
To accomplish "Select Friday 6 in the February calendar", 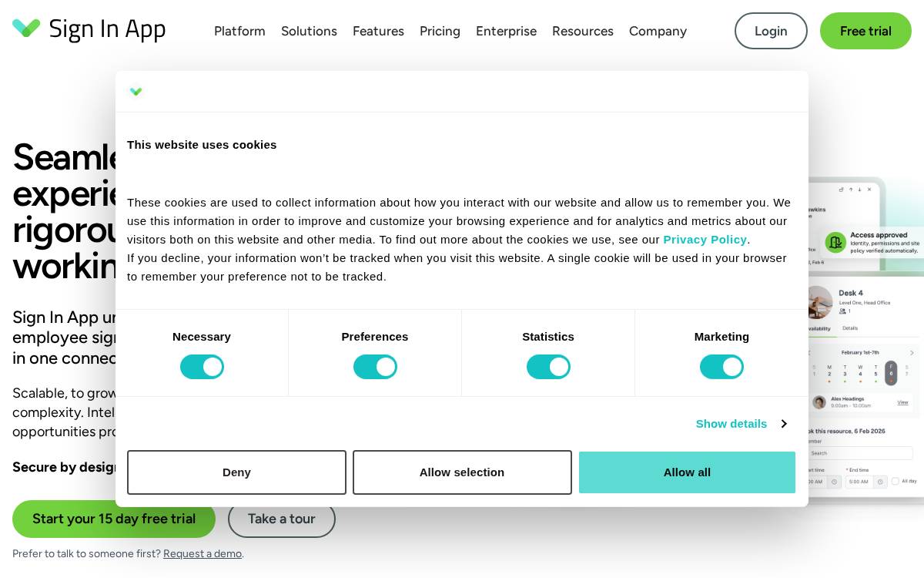I will point(891,372).
